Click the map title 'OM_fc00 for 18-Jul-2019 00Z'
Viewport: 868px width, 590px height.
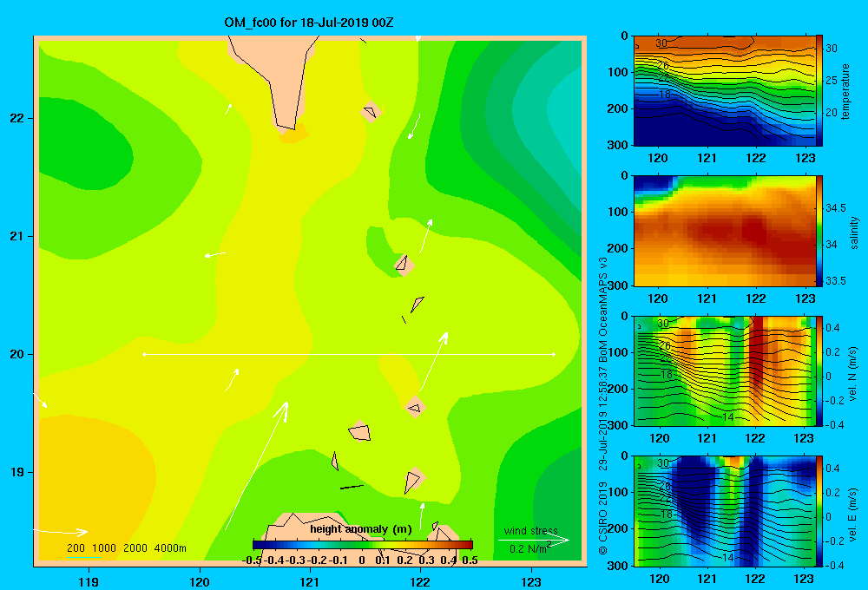[308, 23]
